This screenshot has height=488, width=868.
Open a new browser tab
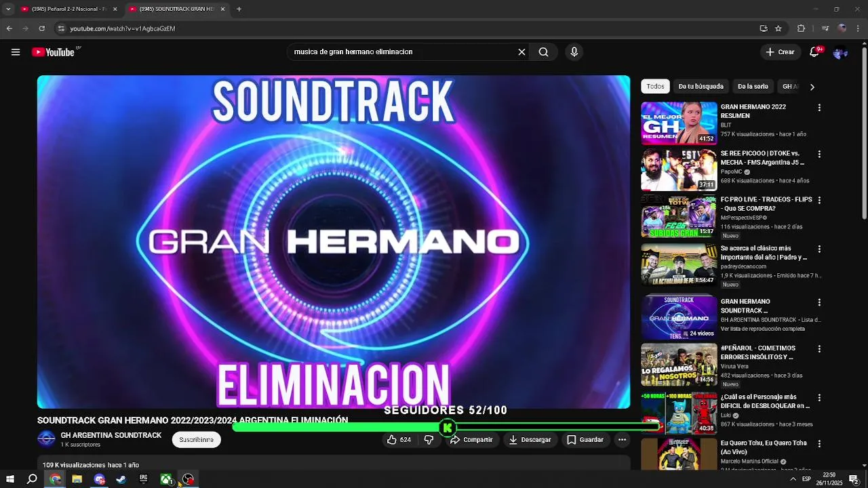pyautogui.click(x=239, y=9)
